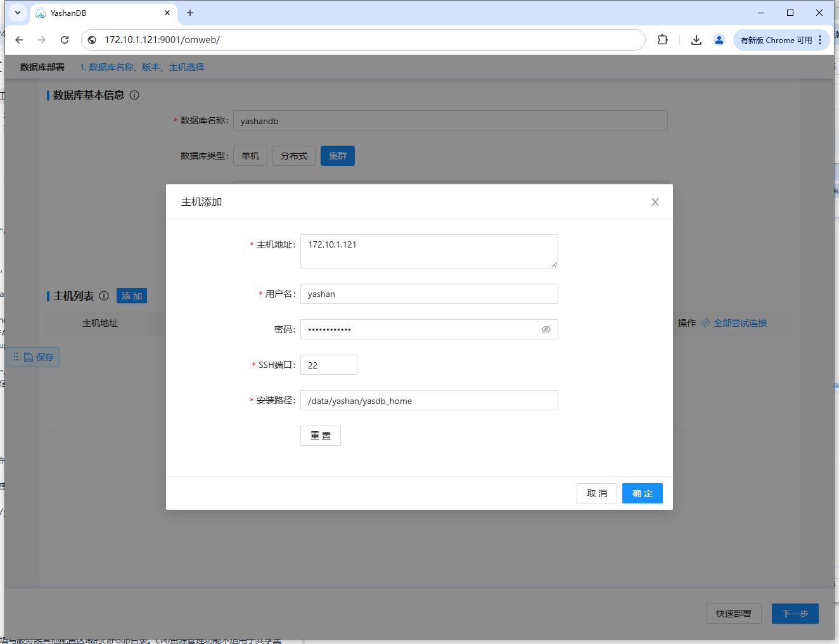Click the 有新版 Chrome 可用 update button
839x644 pixels.
coord(776,40)
